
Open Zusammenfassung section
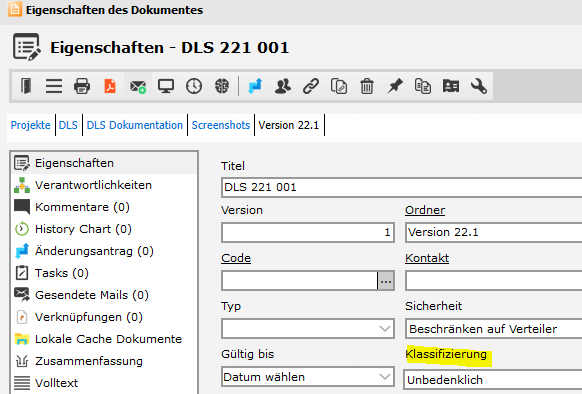[x=104, y=361]
